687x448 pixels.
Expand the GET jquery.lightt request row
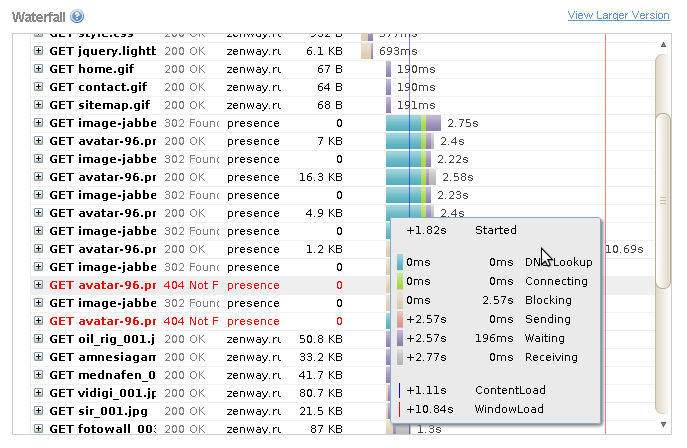39,51
